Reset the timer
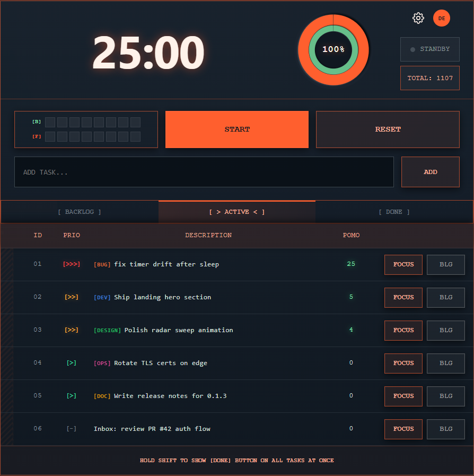 tap(388, 129)
